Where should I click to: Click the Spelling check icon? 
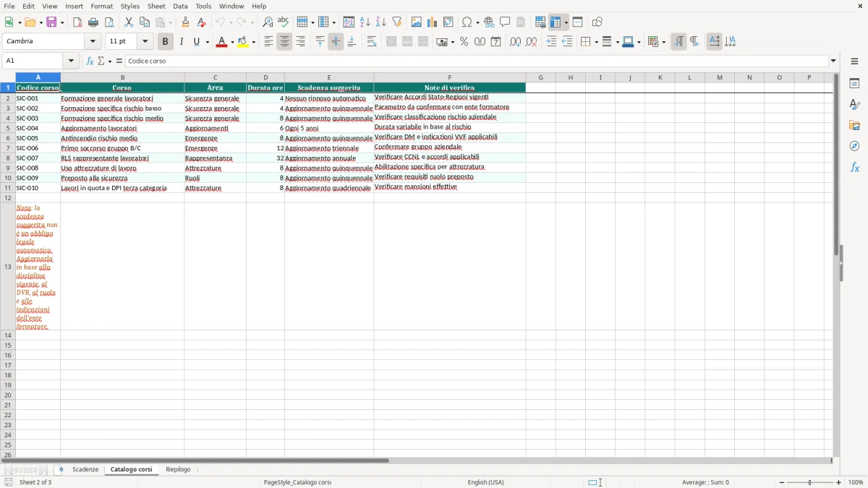[x=284, y=22]
